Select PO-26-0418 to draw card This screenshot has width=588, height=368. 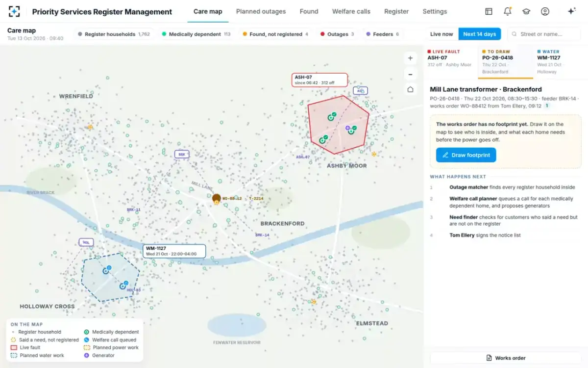[505, 61]
